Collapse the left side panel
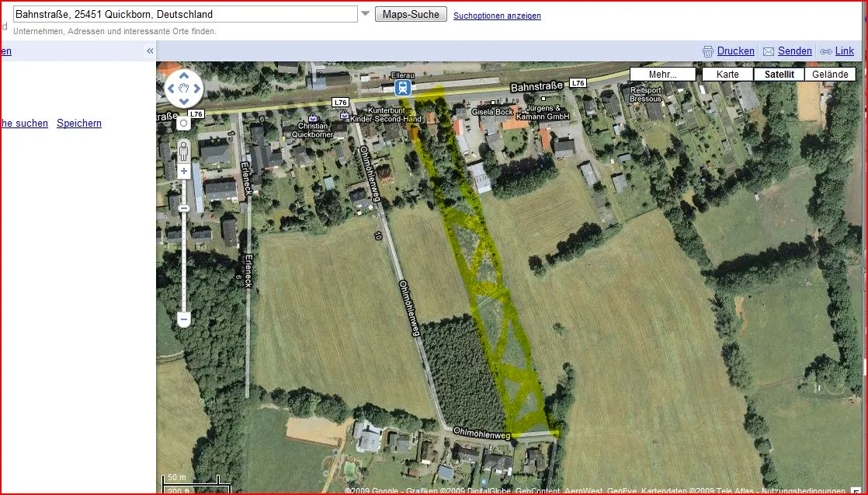This screenshot has width=868, height=495. click(x=150, y=51)
